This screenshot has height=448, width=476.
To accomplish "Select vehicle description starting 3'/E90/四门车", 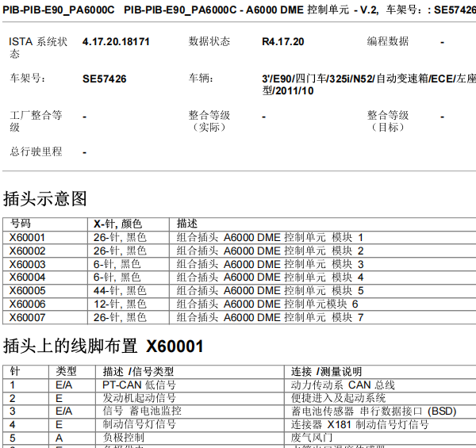I will [x=369, y=85].
